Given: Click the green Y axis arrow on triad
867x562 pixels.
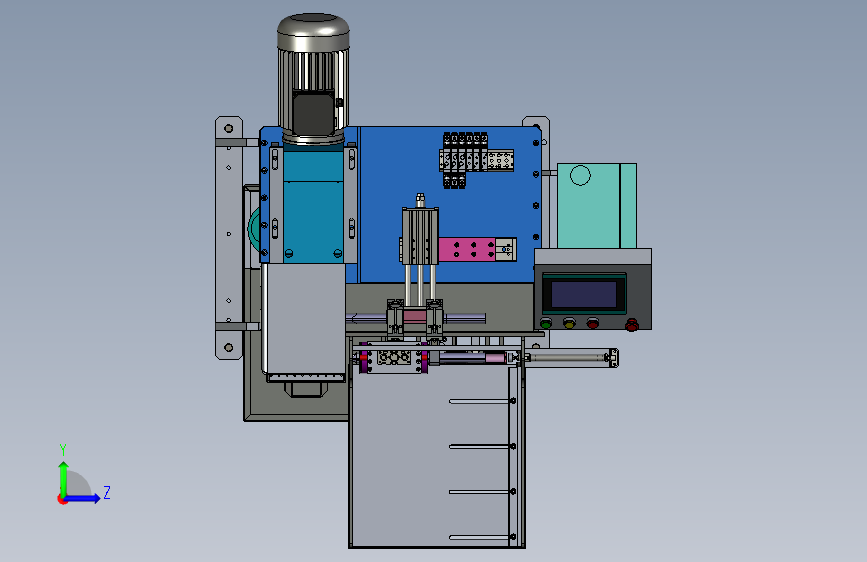Looking at the screenshot, I should tap(63, 477).
